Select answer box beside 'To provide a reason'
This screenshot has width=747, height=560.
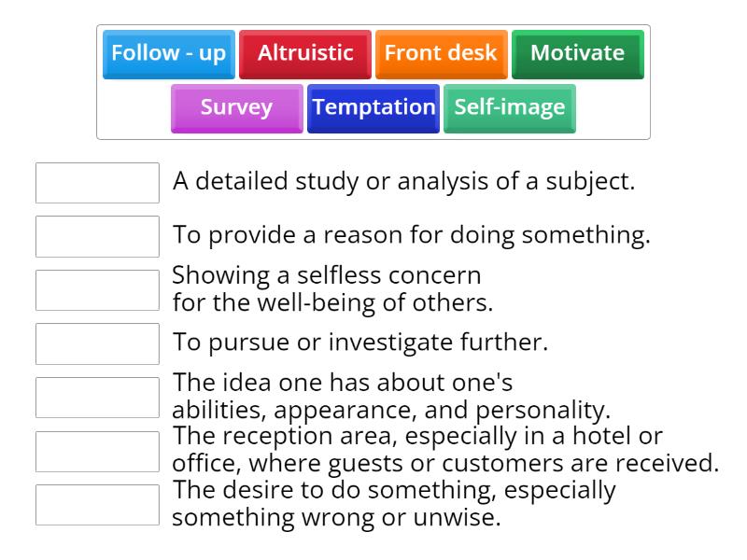click(97, 236)
